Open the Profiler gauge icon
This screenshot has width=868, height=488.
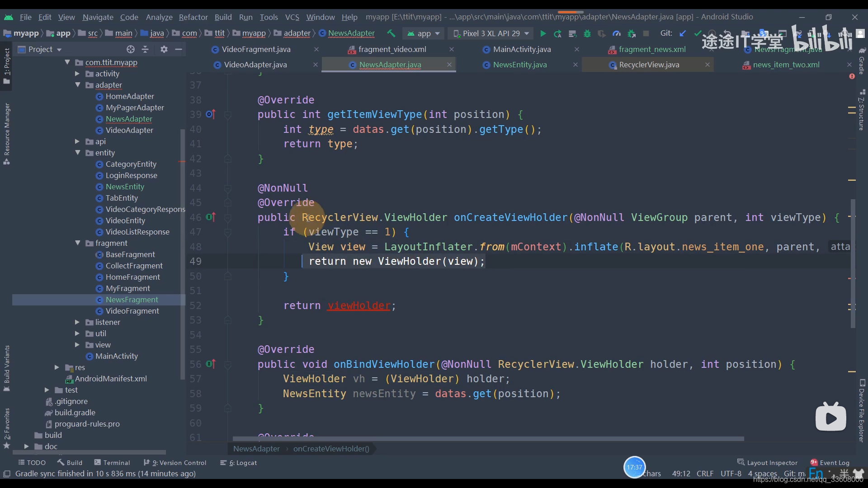(x=616, y=33)
